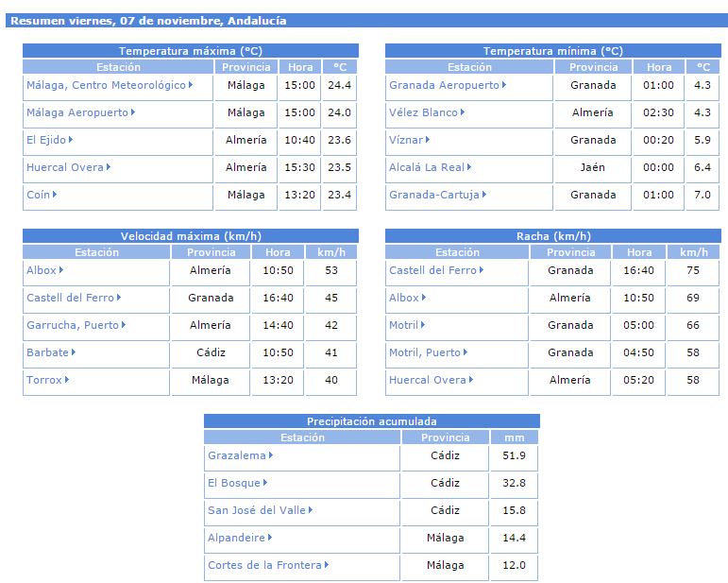Select the 15:30 time in Temperatura máxima
728x583 pixels.
coord(300,167)
